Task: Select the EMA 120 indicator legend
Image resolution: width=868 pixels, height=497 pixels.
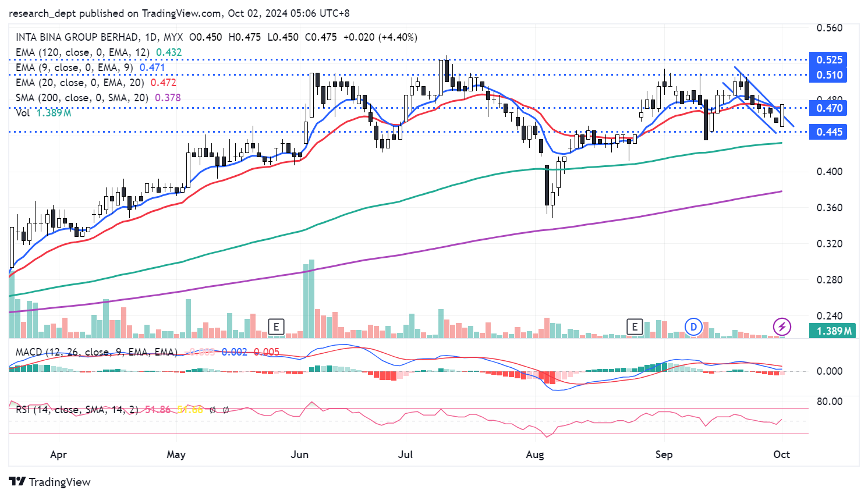Action: [x=82, y=52]
